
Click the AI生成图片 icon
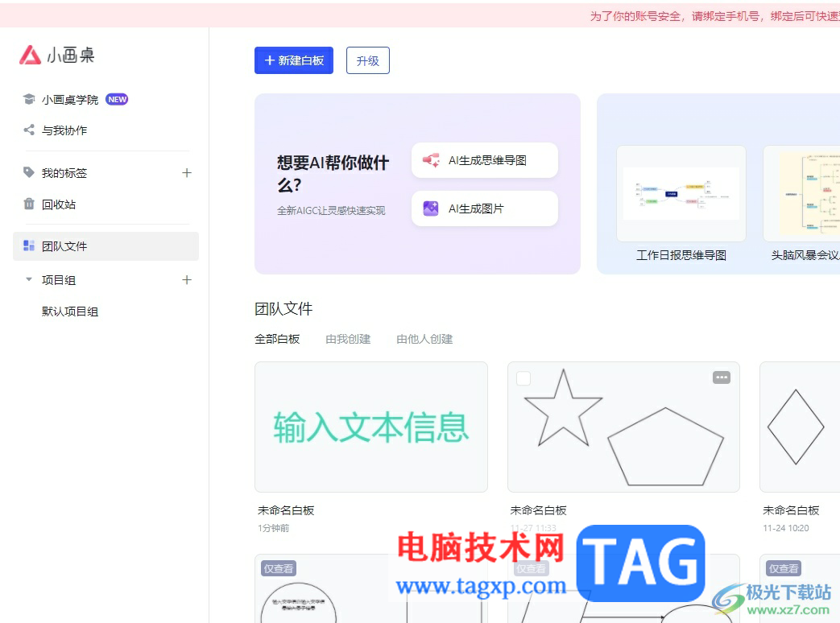pos(431,208)
